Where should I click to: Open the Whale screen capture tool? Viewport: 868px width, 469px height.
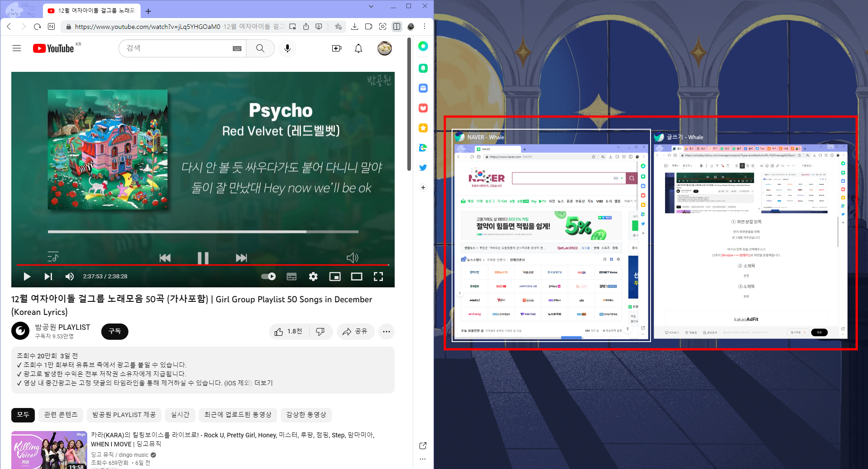(382, 27)
